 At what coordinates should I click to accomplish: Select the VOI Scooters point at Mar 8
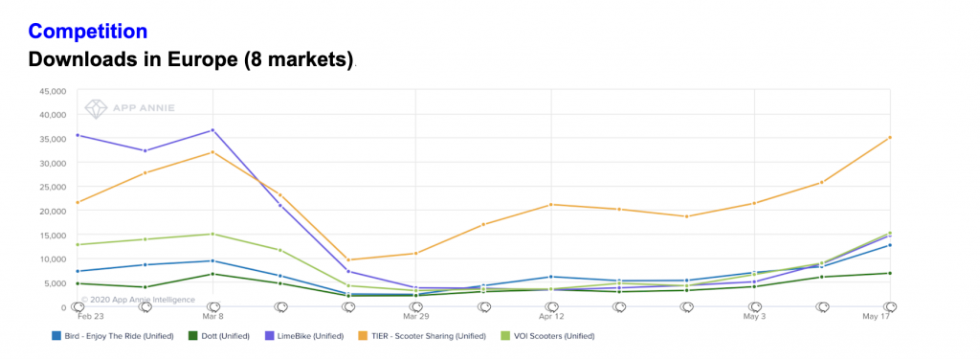pyautogui.click(x=213, y=234)
